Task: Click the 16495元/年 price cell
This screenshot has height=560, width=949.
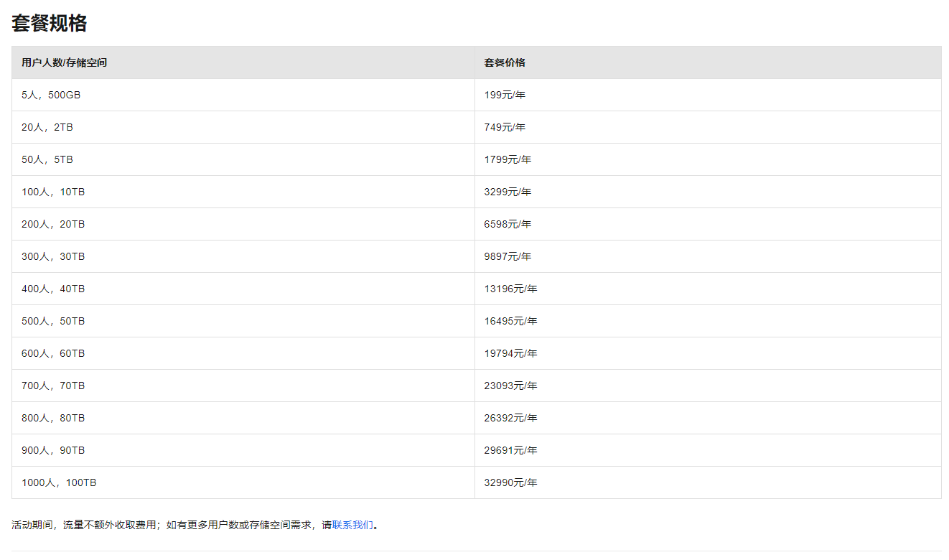Action: 510,321
